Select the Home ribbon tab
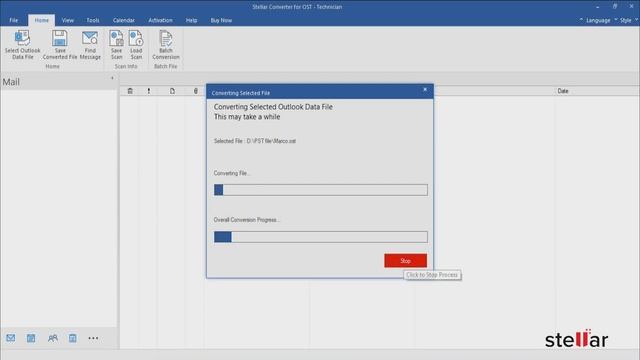The height and width of the screenshot is (360, 640). coord(42,20)
